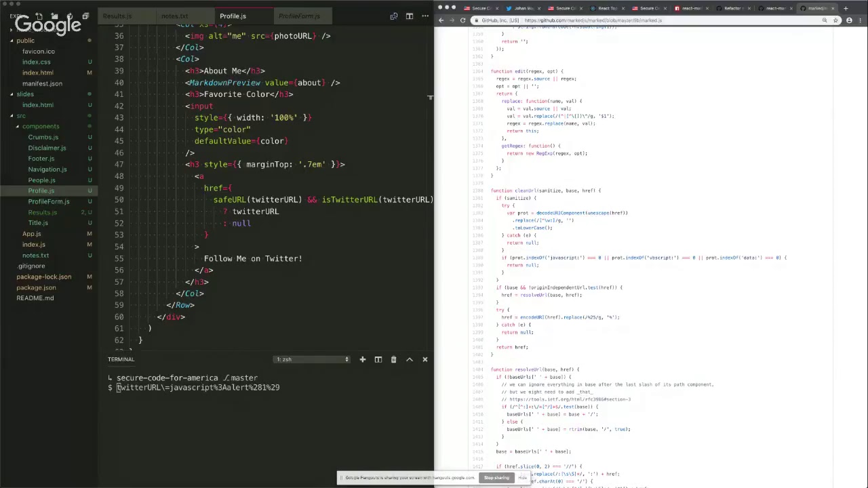Open the editor More Actions ellipsis
This screenshot has width=868, height=488.
pos(425,16)
